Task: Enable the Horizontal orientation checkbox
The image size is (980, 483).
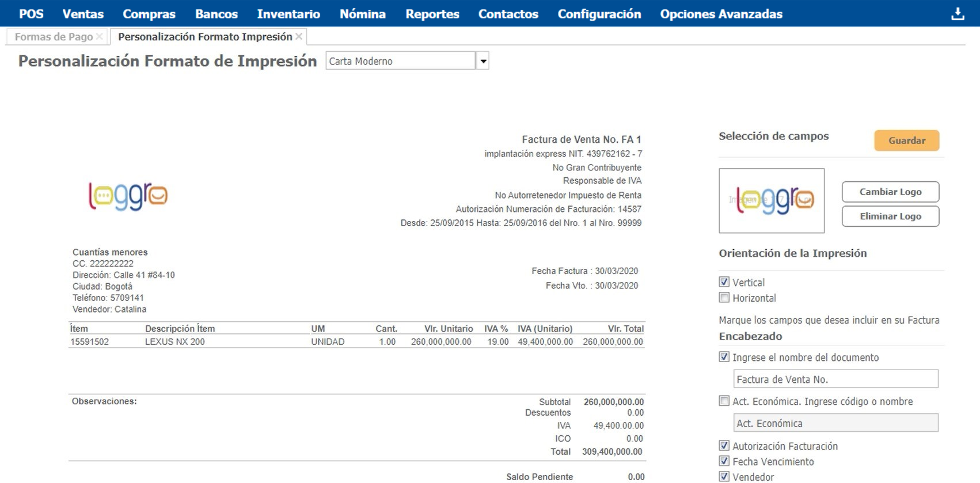Action: pos(724,298)
